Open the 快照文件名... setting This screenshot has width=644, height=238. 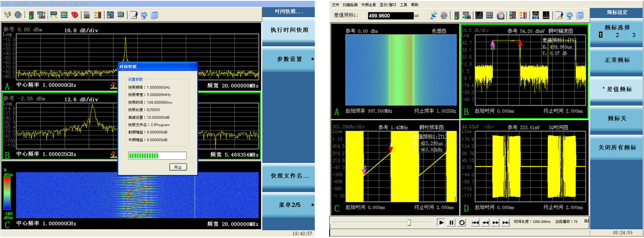click(x=289, y=176)
